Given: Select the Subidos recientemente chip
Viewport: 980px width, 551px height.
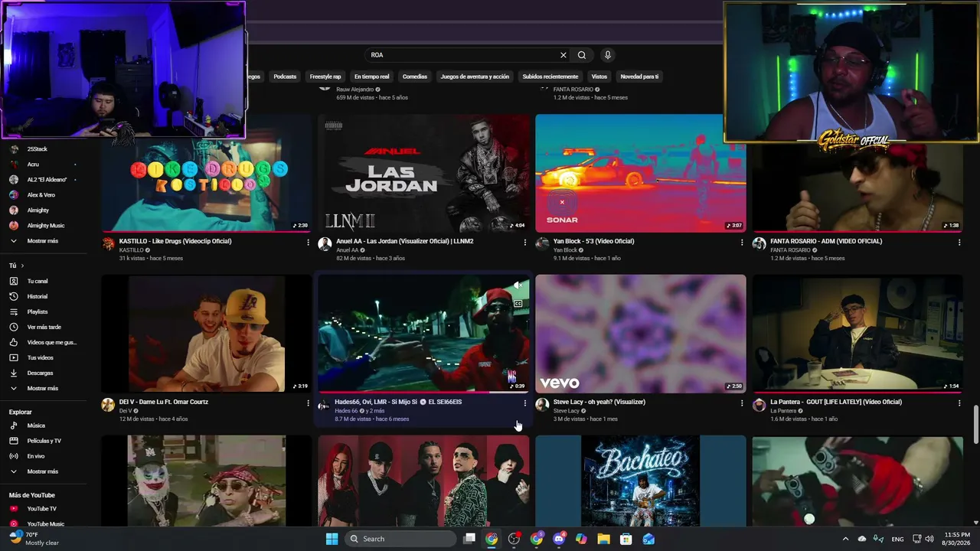Looking at the screenshot, I should 550,77.
